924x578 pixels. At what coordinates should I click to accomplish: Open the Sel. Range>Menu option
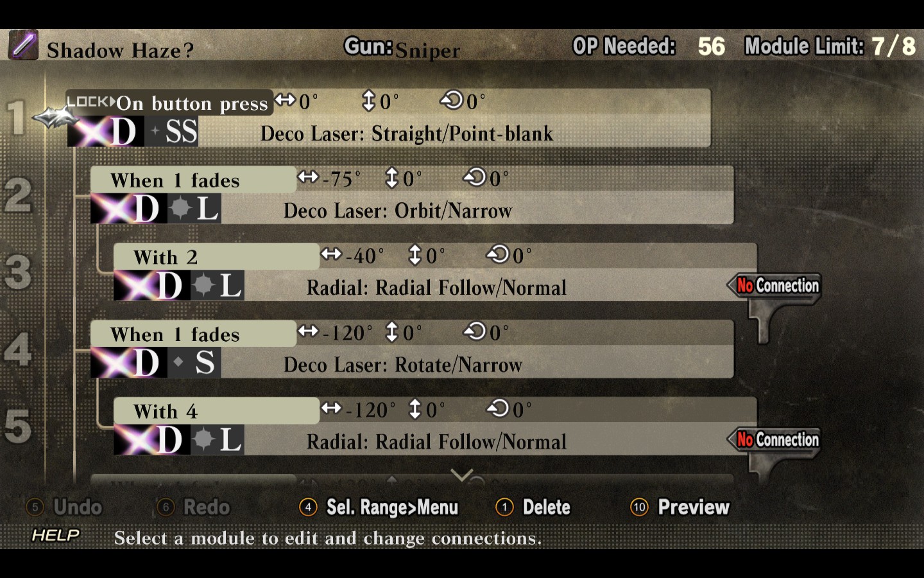pyautogui.click(x=379, y=507)
